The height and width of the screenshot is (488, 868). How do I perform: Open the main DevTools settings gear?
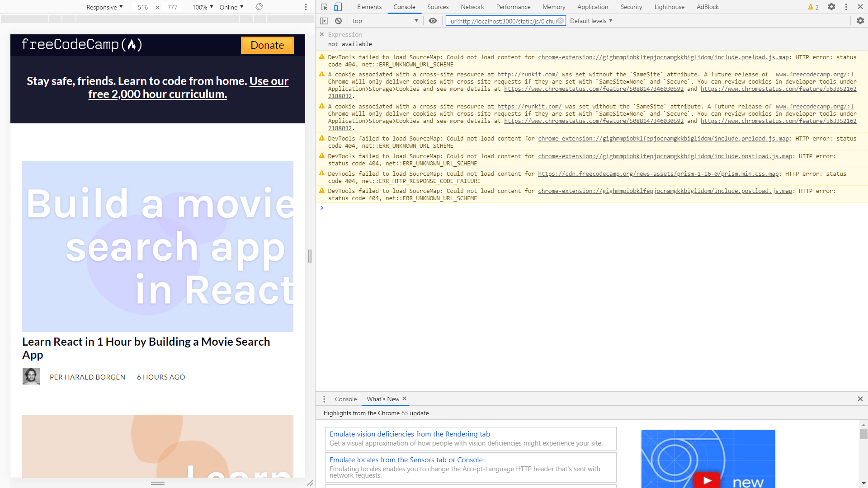click(x=832, y=7)
